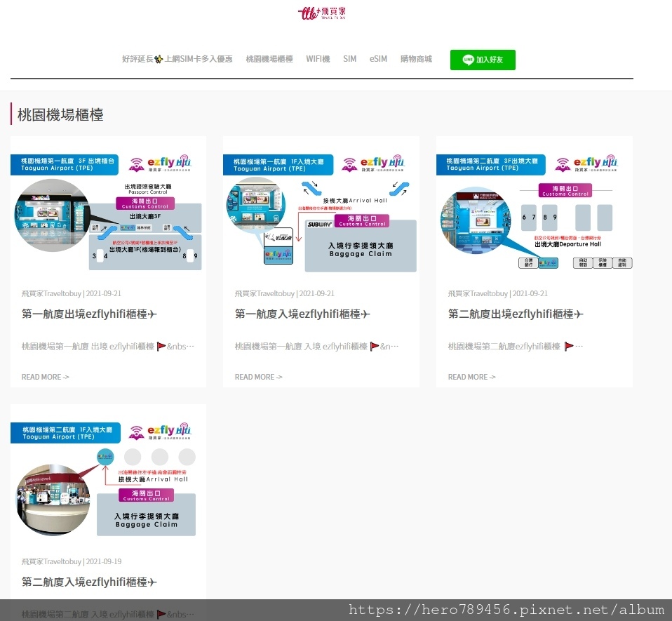Go to the WIFI機 menu item
The height and width of the screenshot is (621, 672).
318,59
